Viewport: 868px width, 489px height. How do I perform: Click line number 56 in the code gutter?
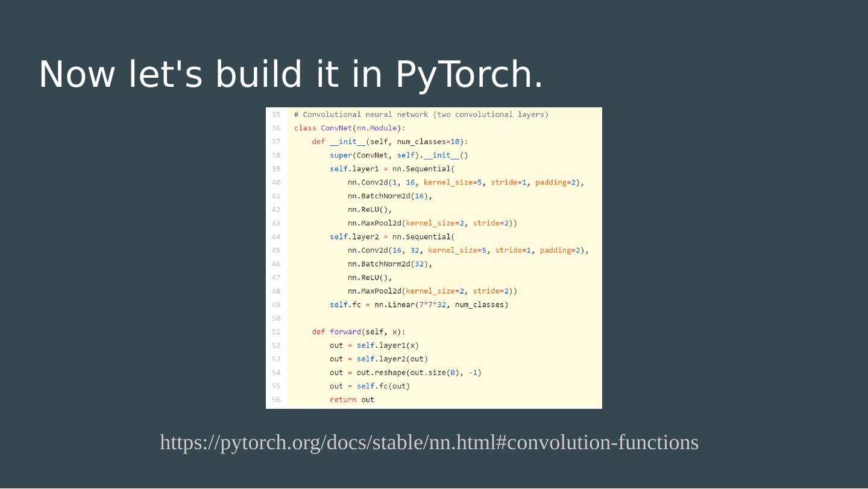coord(276,400)
